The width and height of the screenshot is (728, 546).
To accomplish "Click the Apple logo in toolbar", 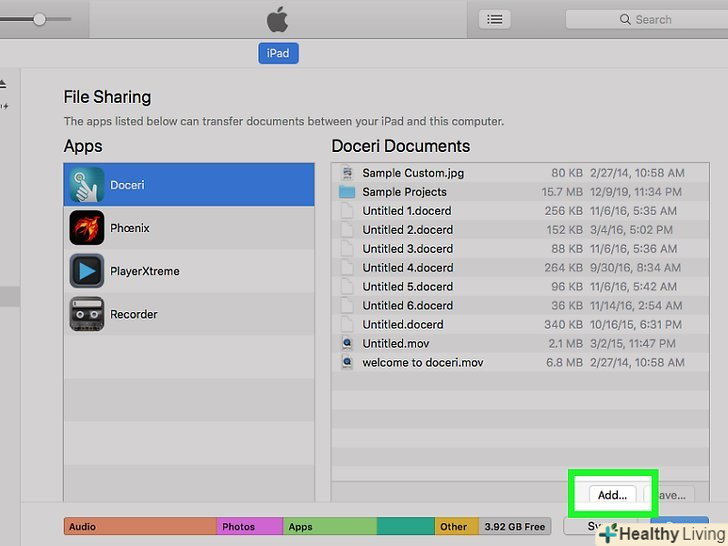I will [x=277, y=19].
